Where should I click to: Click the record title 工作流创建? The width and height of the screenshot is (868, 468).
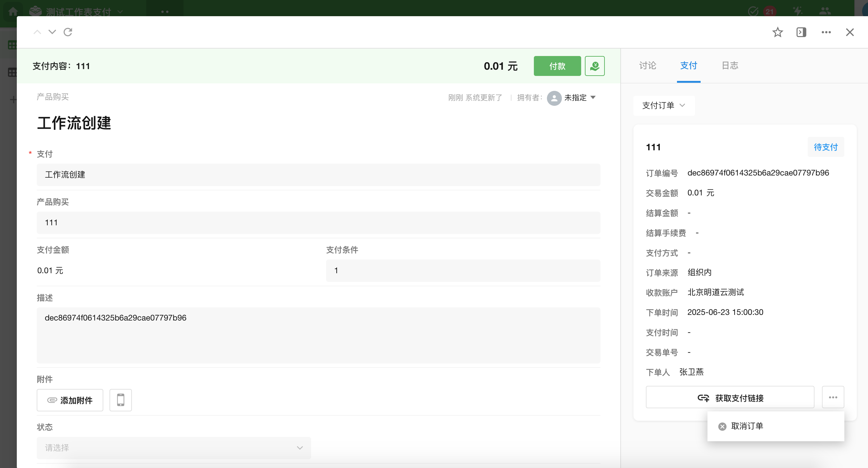74,123
